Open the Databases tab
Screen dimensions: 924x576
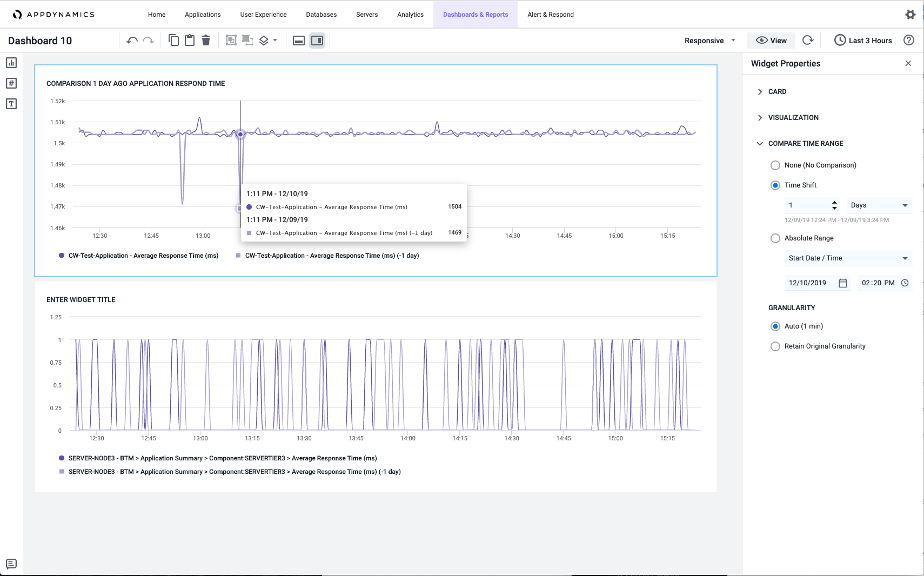tap(322, 15)
